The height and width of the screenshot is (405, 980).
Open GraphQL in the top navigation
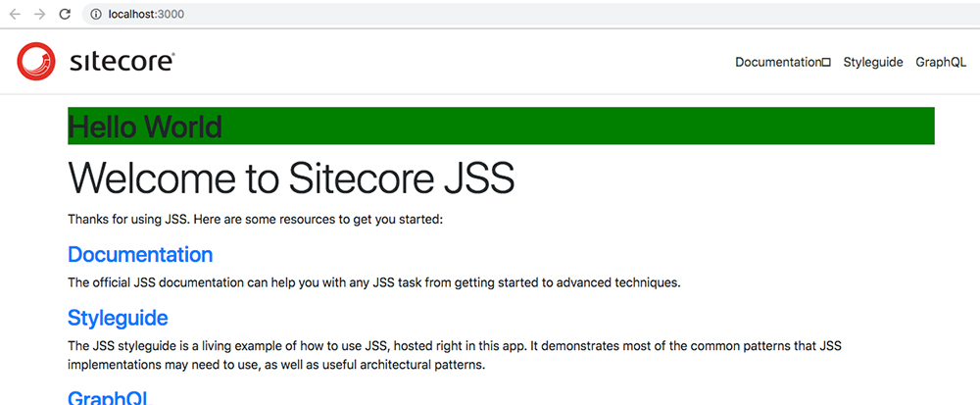point(941,62)
